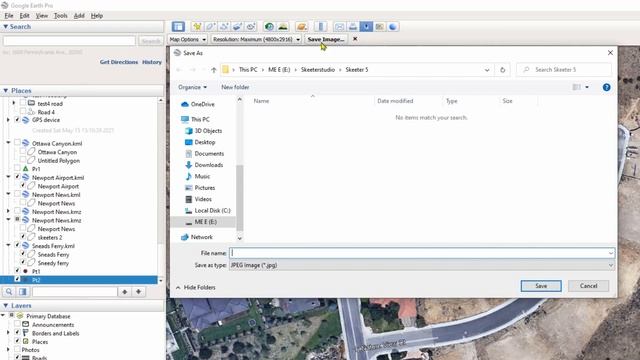Open the Save as type dropdown

422,265
